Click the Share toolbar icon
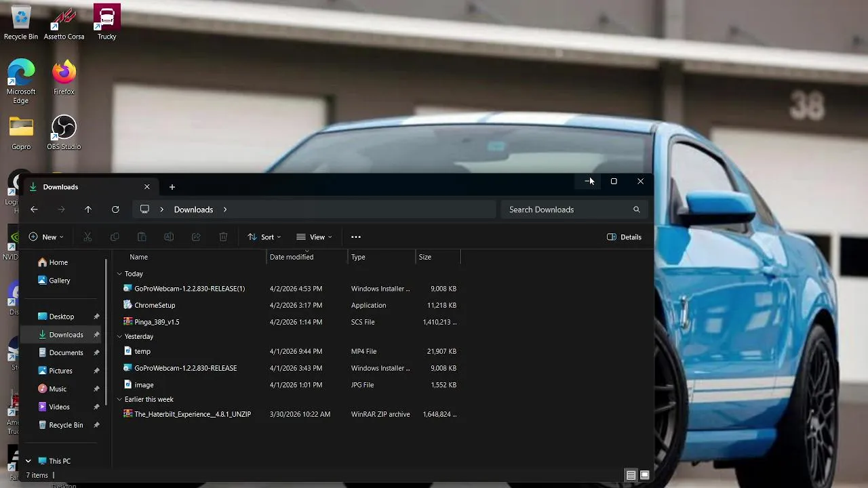Viewport: 868px width, 488px height. [196, 237]
